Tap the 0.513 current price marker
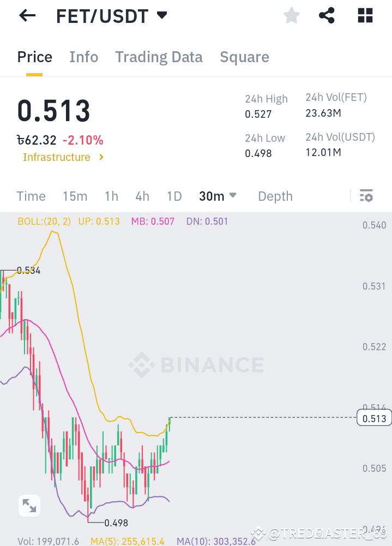 tap(374, 417)
